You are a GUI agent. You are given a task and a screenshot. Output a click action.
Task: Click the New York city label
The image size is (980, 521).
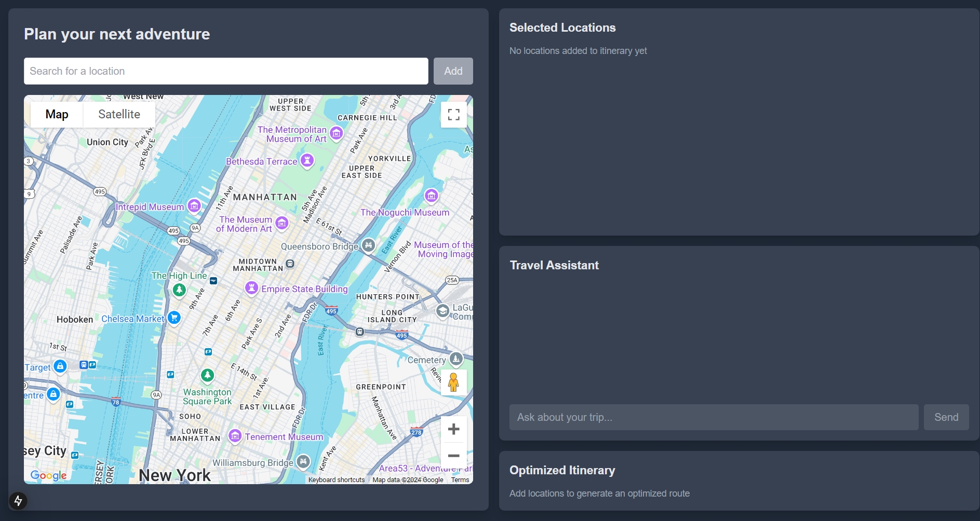point(175,475)
